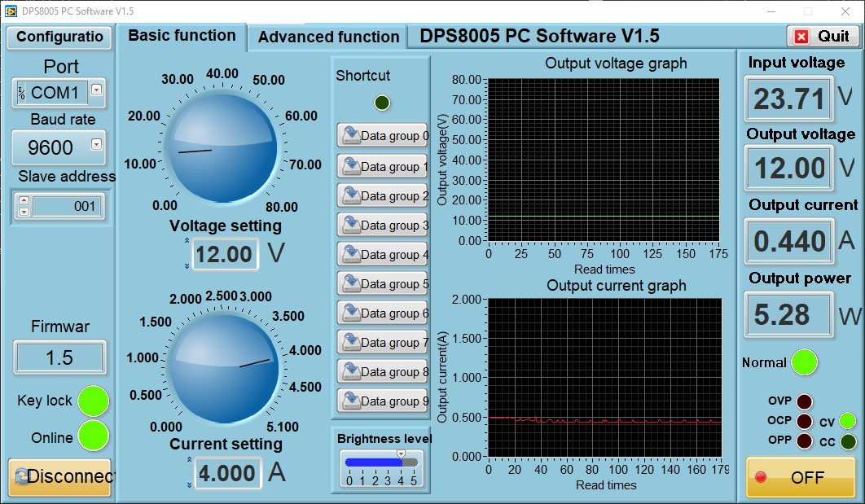
Task: Click the voltage setting field 12.00
Action: pyautogui.click(x=225, y=254)
